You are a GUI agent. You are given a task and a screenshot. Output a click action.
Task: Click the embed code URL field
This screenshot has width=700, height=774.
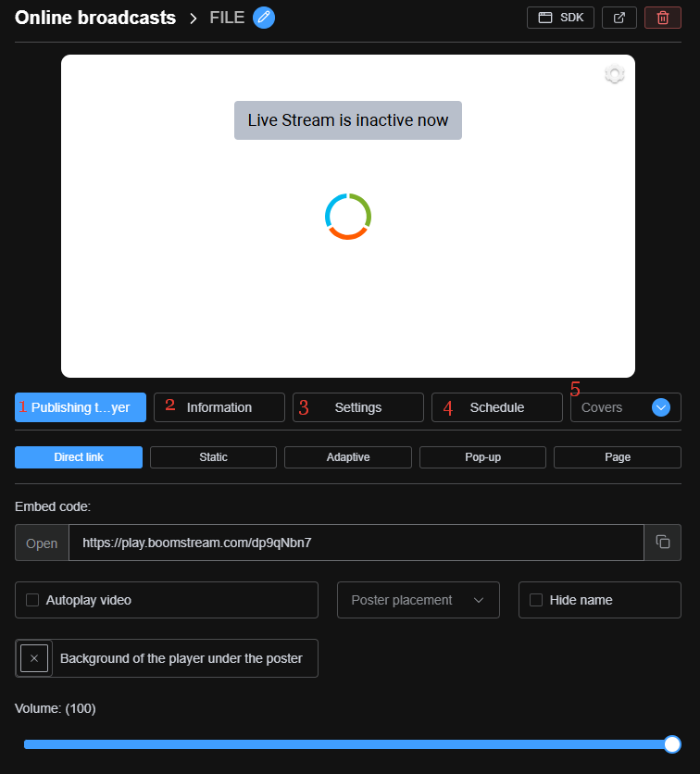(x=356, y=543)
